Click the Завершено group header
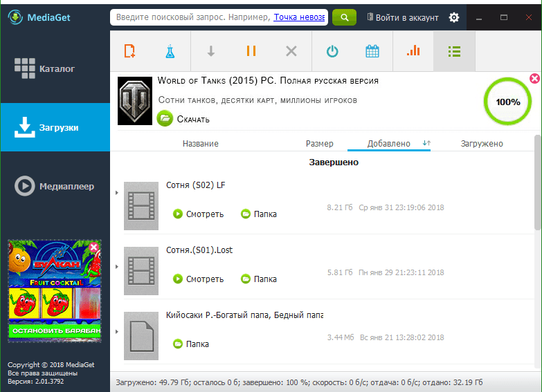Screen dimensions: 542x392 [x=334, y=162]
